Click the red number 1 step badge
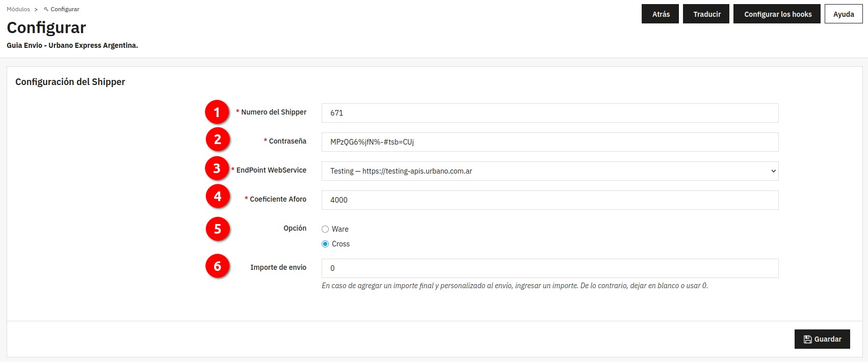 (x=217, y=112)
